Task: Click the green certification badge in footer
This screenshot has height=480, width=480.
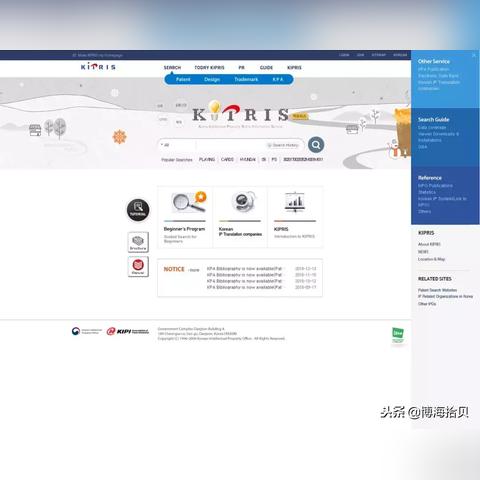Action: point(398,335)
